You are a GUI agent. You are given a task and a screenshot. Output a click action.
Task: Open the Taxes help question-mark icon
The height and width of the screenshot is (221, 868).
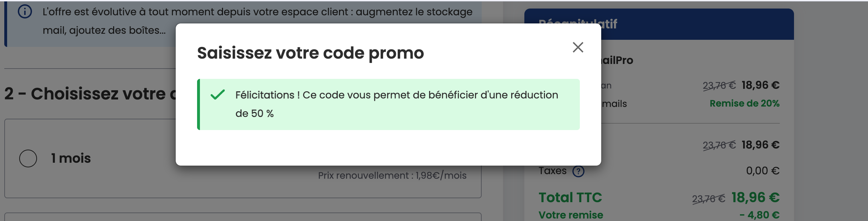[x=578, y=171]
